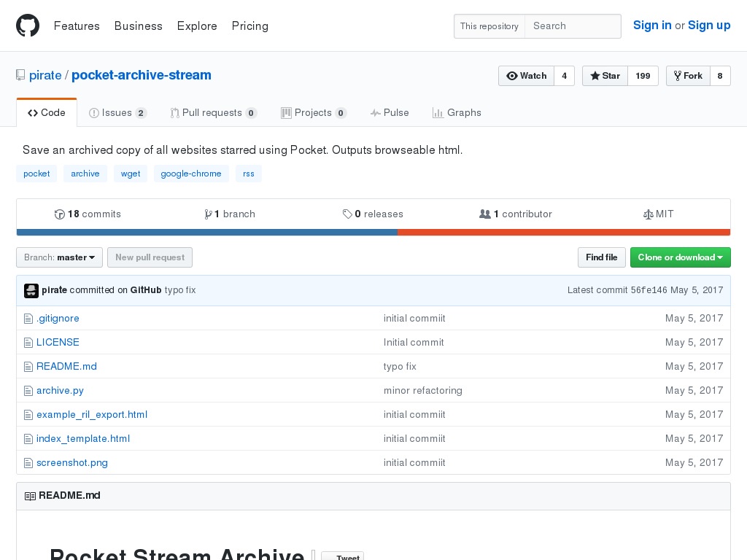Click the Sign in link

coord(652,26)
